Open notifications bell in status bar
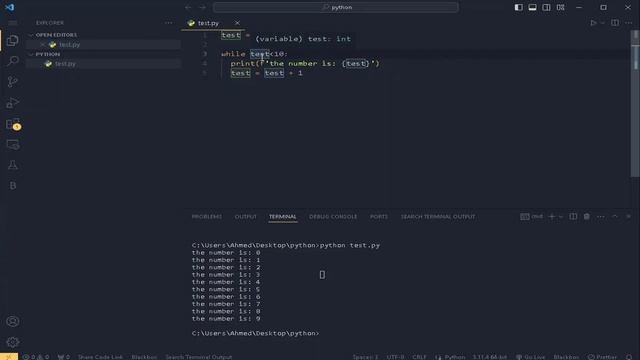 tap(629, 357)
